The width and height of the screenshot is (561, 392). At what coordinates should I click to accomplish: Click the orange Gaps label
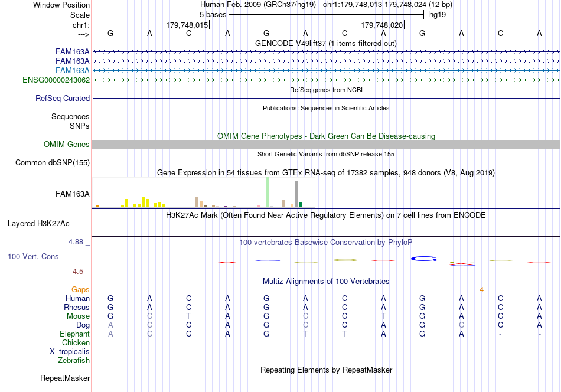coord(80,289)
